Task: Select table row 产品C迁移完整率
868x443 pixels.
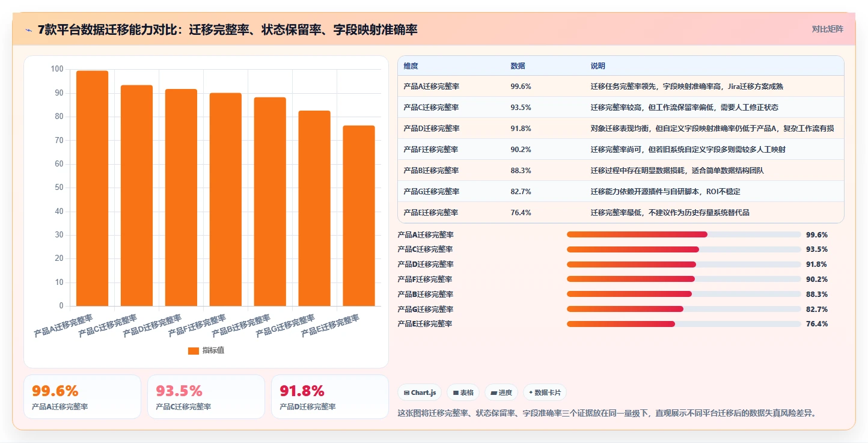Action: pos(621,108)
